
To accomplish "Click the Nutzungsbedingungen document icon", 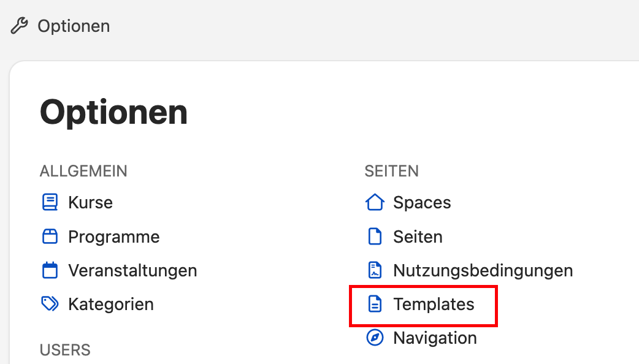I will tap(375, 270).
